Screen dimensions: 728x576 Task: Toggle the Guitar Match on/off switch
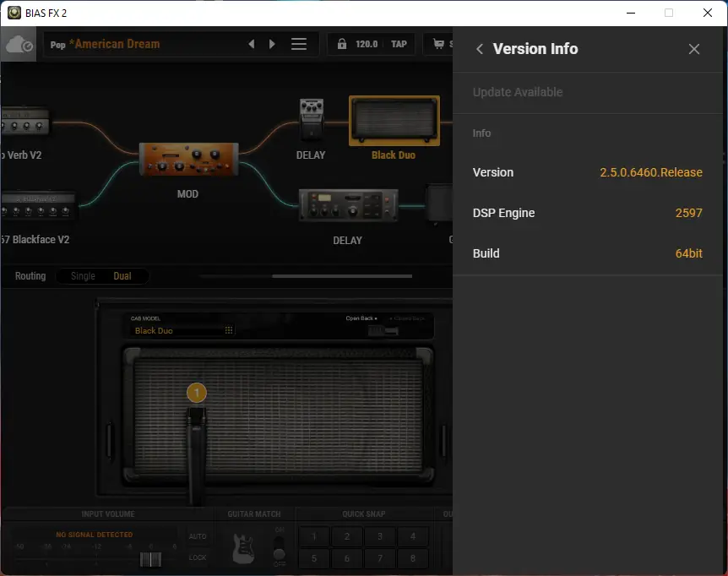[279, 547]
